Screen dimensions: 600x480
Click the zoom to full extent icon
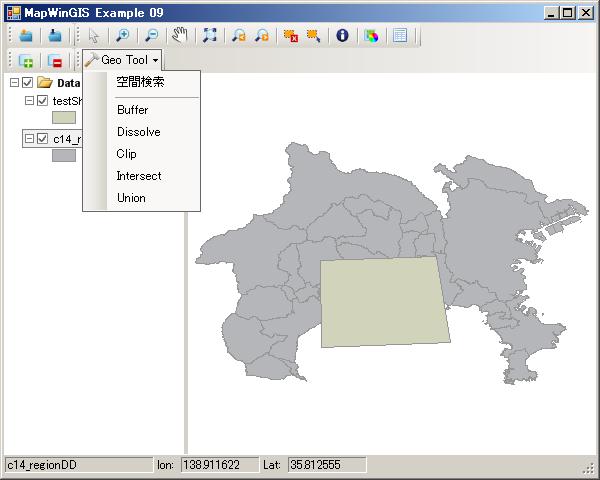pyautogui.click(x=210, y=35)
